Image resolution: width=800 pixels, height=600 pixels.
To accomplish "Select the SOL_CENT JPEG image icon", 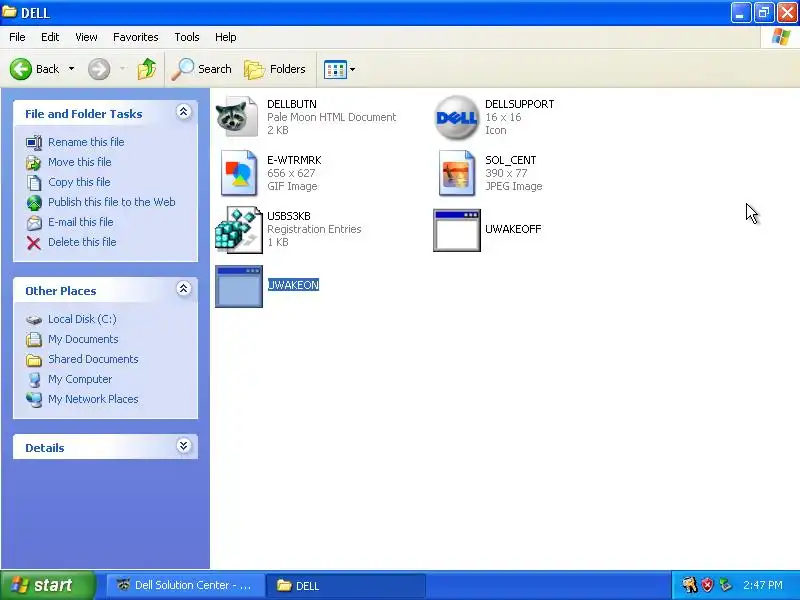I will (x=456, y=173).
